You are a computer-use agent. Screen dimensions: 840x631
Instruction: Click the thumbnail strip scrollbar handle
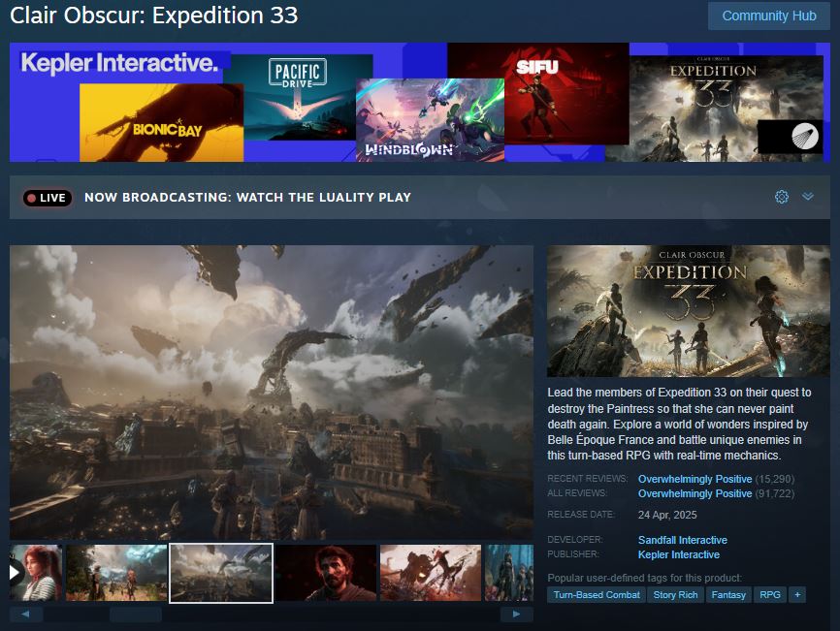136,615
